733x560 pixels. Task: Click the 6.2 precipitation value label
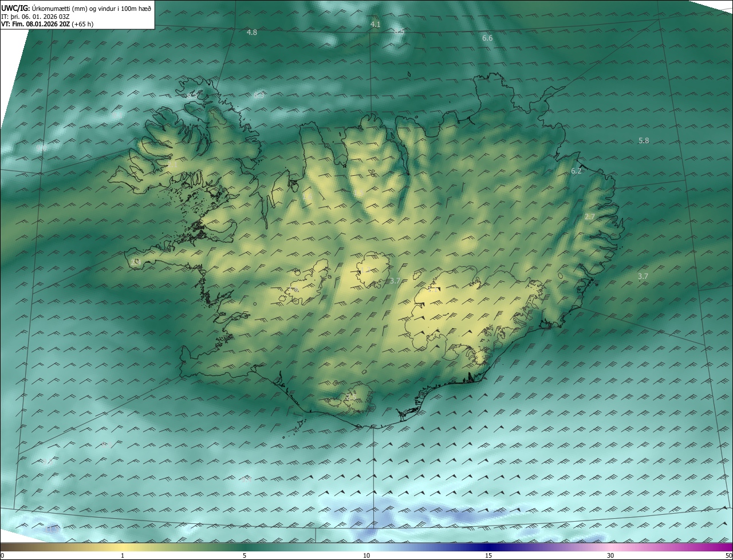pos(576,171)
